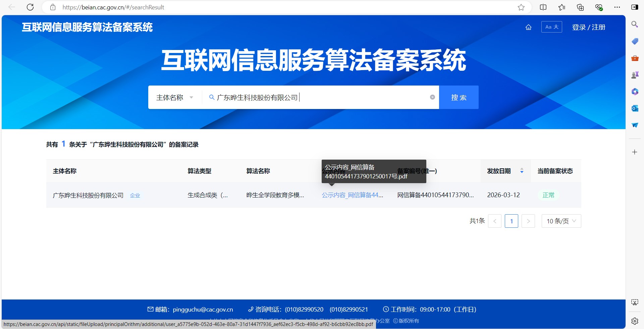Open sidebar games chess icon
644x329 pixels.
635,75
